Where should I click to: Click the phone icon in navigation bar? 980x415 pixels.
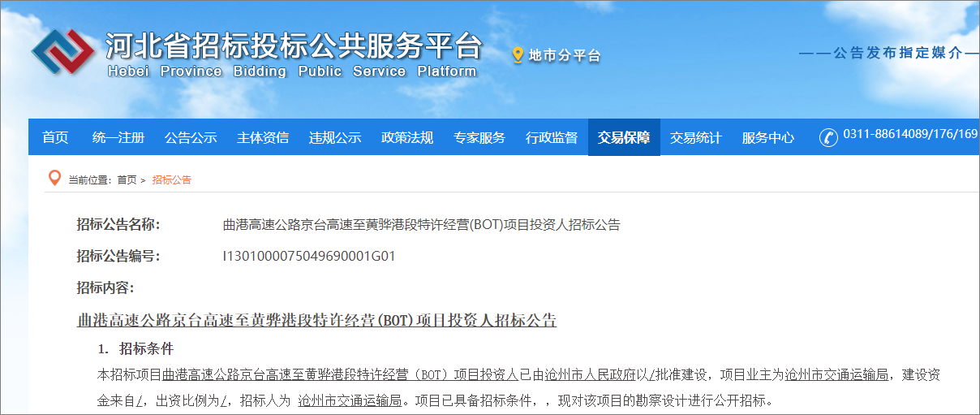point(828,137)
